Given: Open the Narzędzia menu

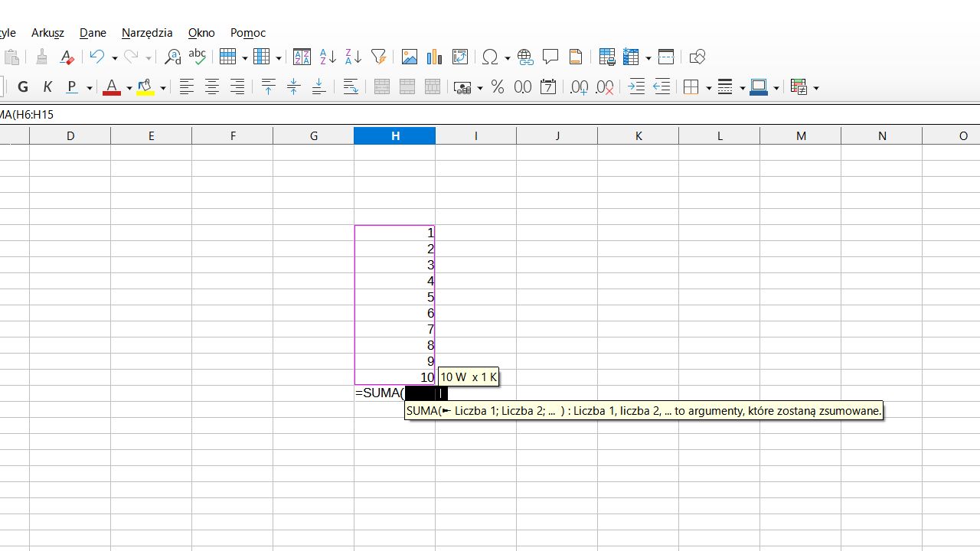Looking at the screenshot, I should [146, 33].
